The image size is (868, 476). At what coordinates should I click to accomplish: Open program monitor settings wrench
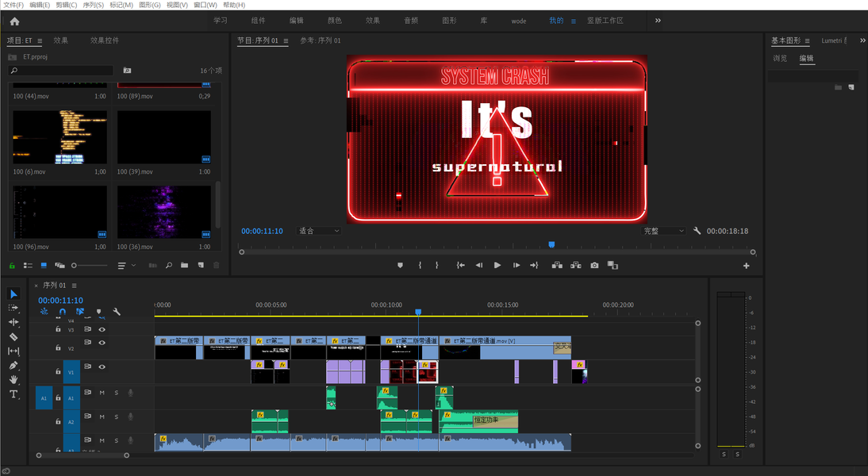(x=697, y=231)
